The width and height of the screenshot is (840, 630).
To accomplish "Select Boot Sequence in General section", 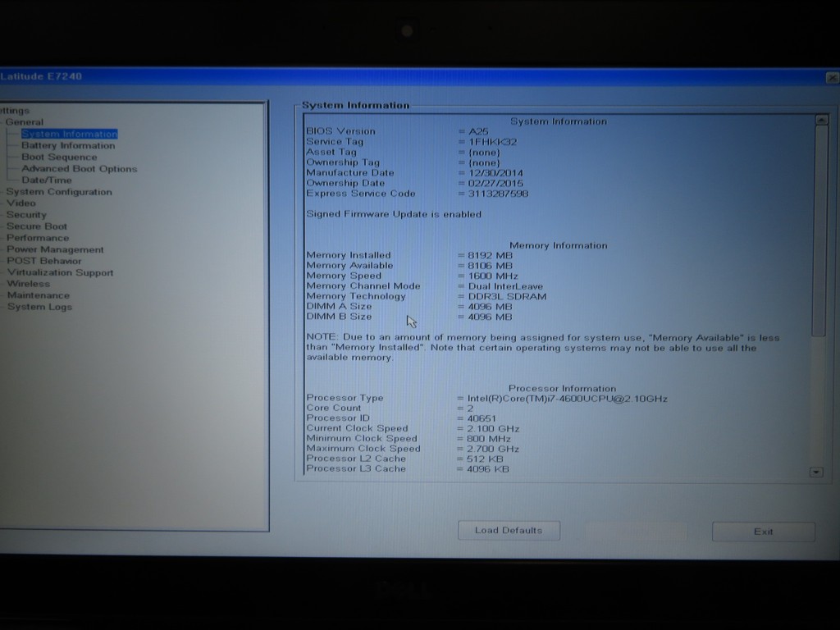I will click(59, 157).
